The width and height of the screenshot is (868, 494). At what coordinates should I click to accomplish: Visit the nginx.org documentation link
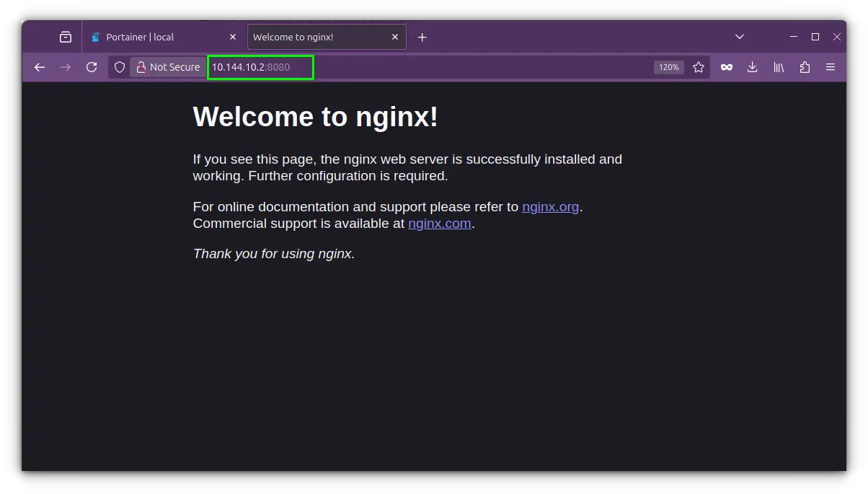pyautogui.click(x=550, y=207)
